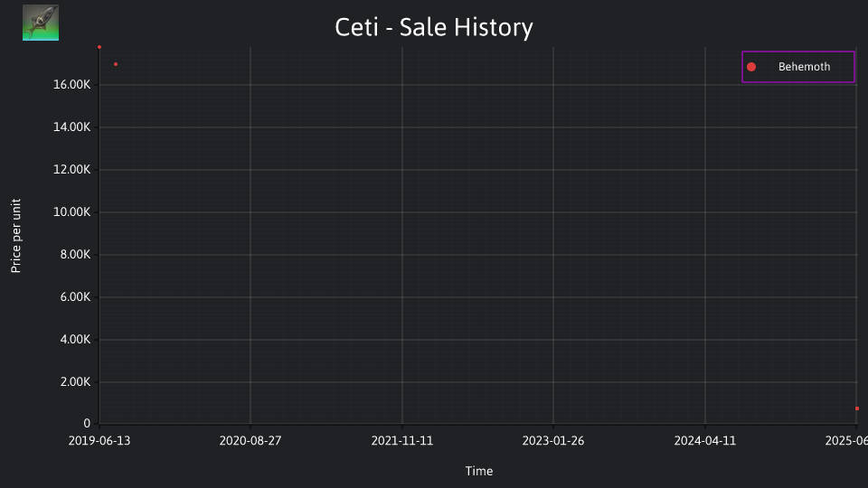The image size is (868, 488).
Task: Click the 2024-04-11 date axis label
Action: 704,441
